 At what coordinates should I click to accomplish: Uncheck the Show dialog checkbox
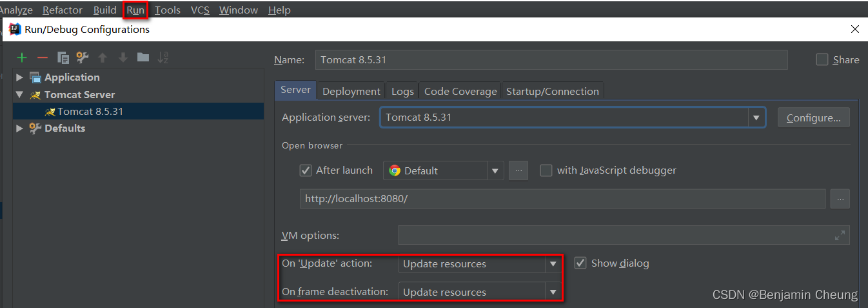tap(580, 263)
